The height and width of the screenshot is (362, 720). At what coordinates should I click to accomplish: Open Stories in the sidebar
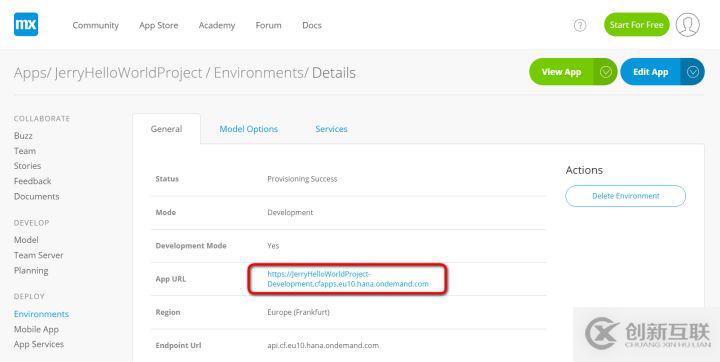[x=27, y=166]
